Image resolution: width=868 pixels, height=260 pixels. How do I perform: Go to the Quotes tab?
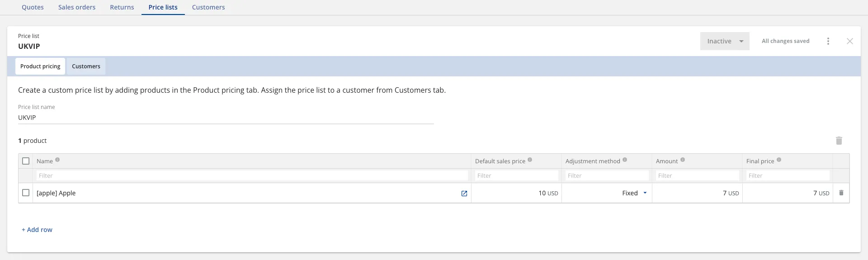33,7
